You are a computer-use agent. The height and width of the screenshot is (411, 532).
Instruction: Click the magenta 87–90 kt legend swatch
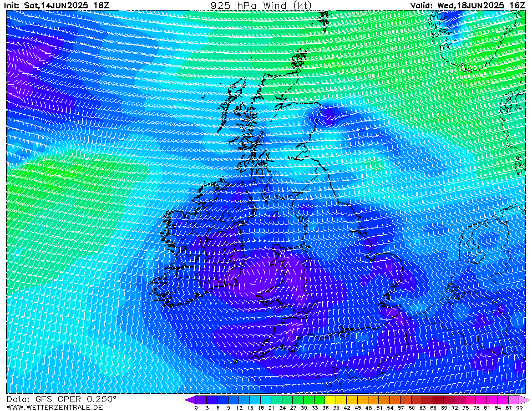514,400
